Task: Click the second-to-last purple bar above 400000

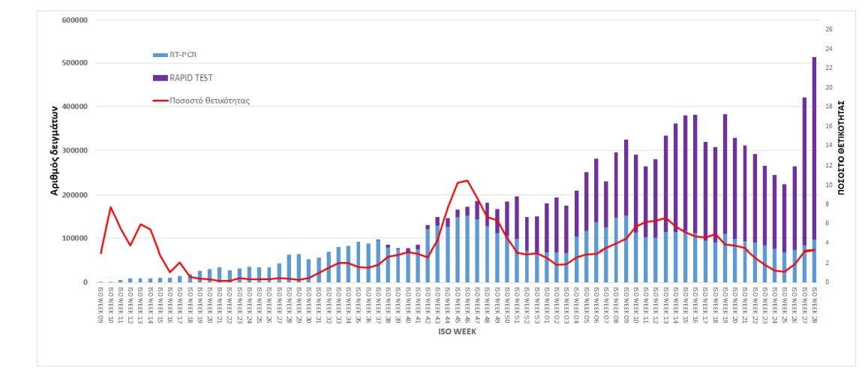Action: tap(804, 173)
